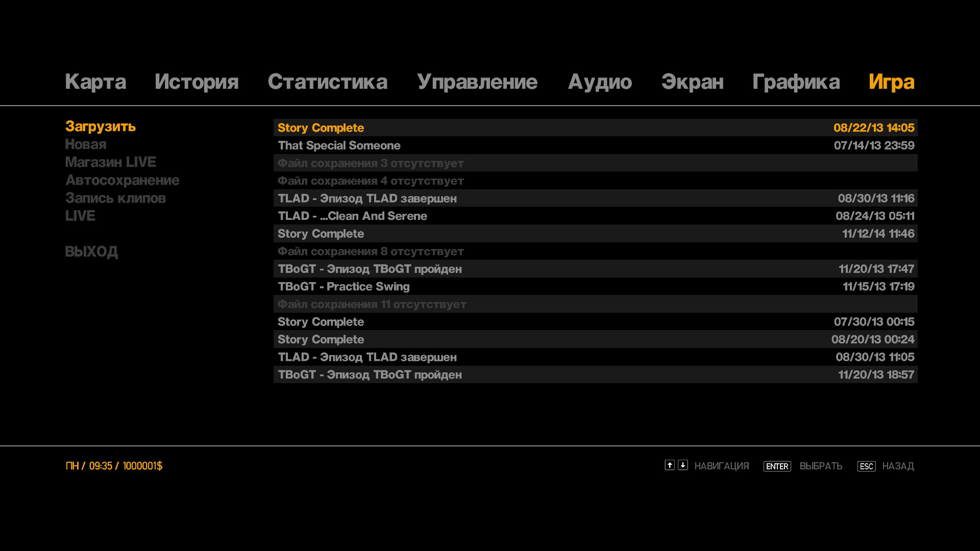Select the Аудио tab
This screenshot has height=551, width=980.
(x=600, y=82)
